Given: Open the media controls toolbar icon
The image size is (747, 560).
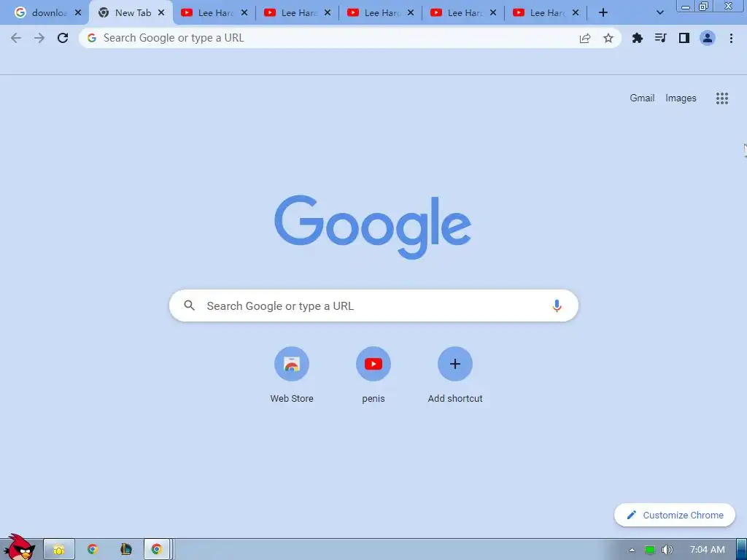Looking at the screenshot, I should point(660,38).
